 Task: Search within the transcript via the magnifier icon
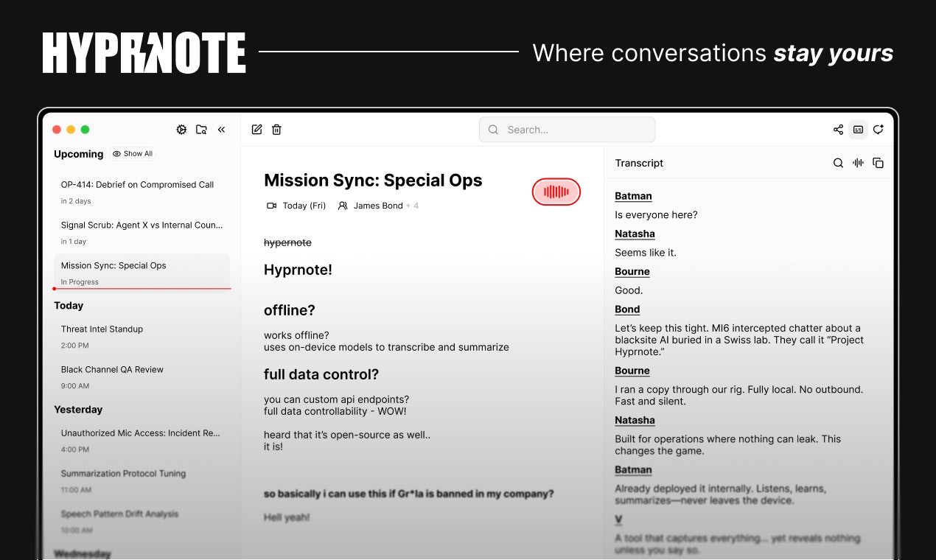click(838, 163)
